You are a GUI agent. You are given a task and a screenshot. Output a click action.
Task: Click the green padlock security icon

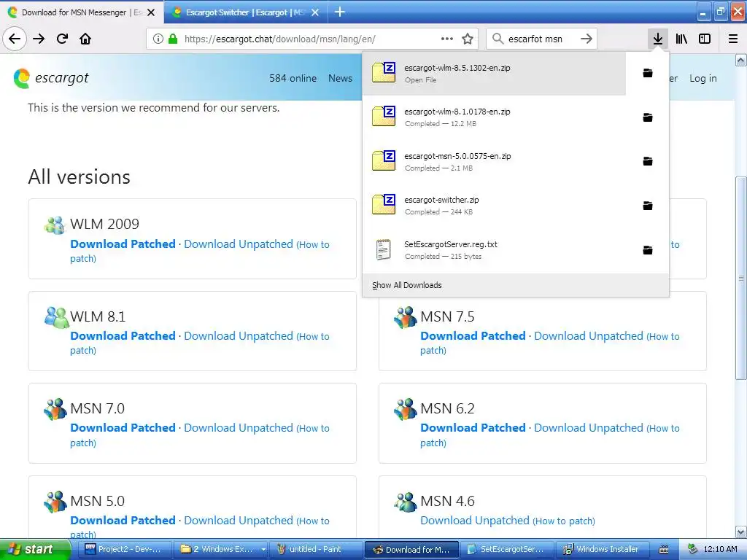[173, 39]
